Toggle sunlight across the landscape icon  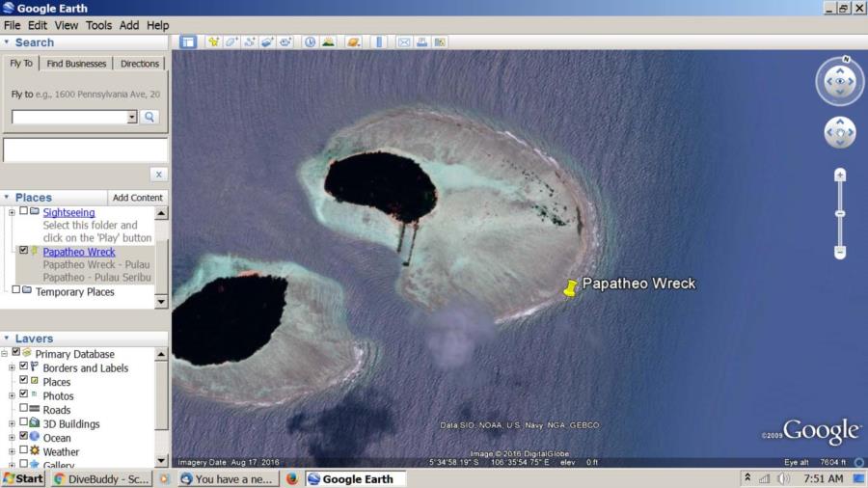(x=328, y=42)
